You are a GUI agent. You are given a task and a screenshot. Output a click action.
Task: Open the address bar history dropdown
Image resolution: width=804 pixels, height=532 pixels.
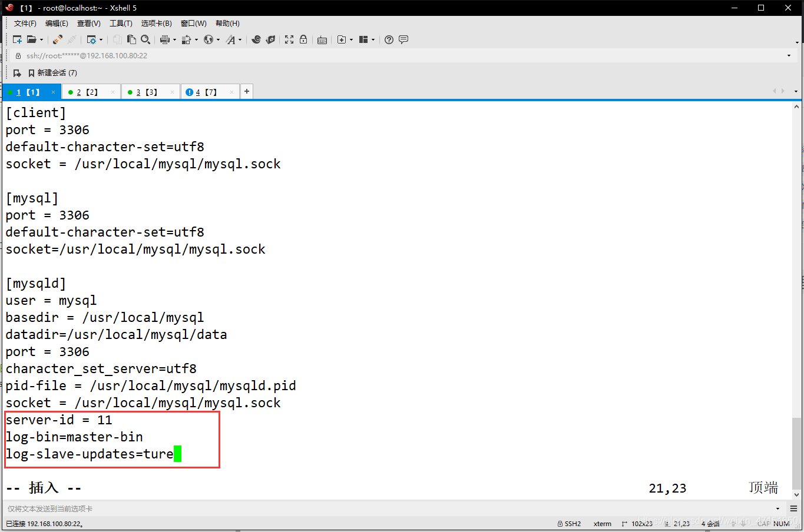click(789, 55)
